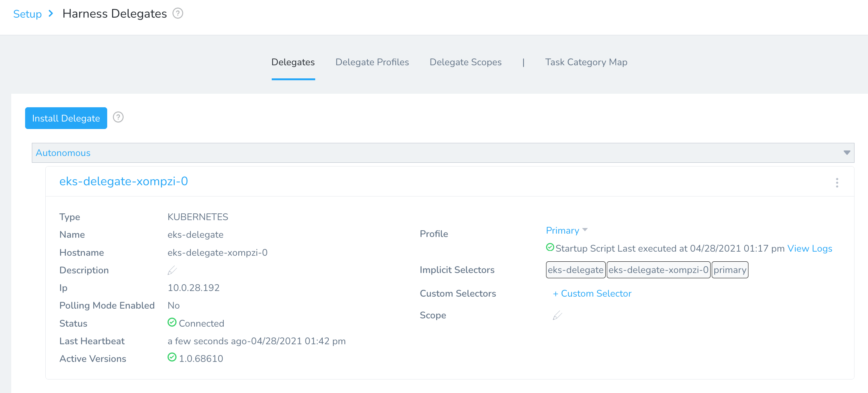868x393 pixels.
Task: Open the Primary profile dropdown
Action: coord(567,230)
